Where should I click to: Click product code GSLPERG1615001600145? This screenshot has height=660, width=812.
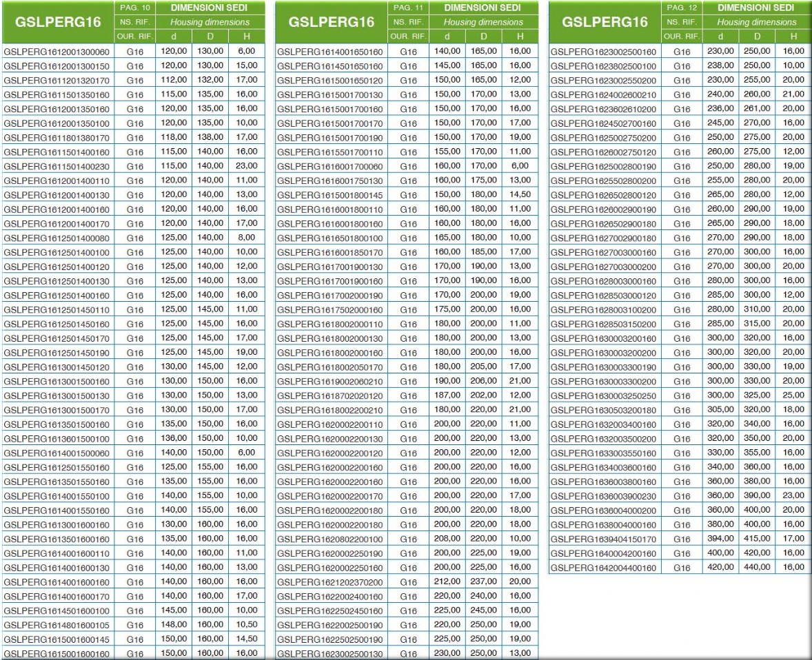coord(57,639)
